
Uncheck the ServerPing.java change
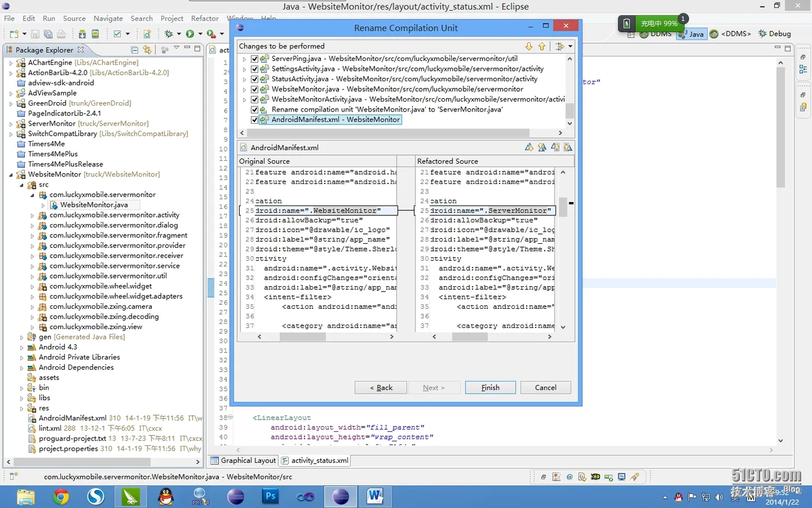pyautogui.click(x=254, y=59)
